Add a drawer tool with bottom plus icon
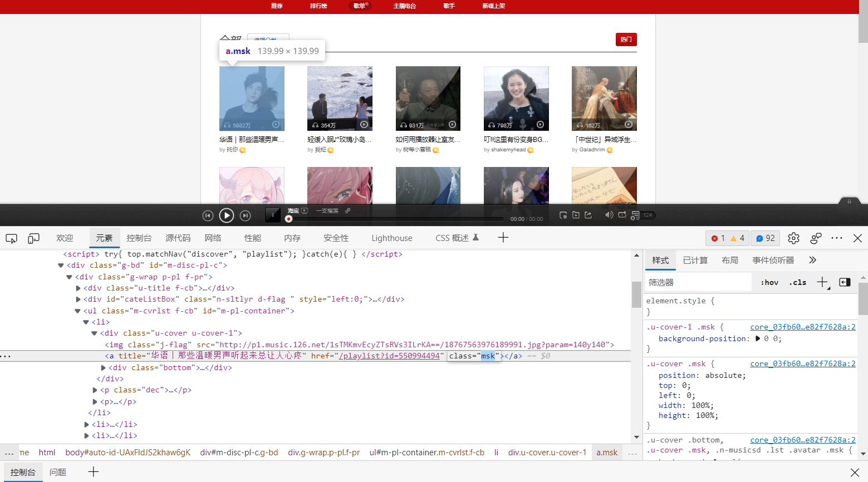 (x=94, y=472)
